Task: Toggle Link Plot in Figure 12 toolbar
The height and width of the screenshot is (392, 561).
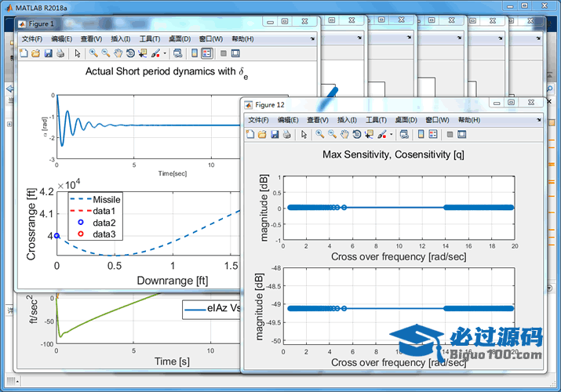Action: (x=404, y=134)
